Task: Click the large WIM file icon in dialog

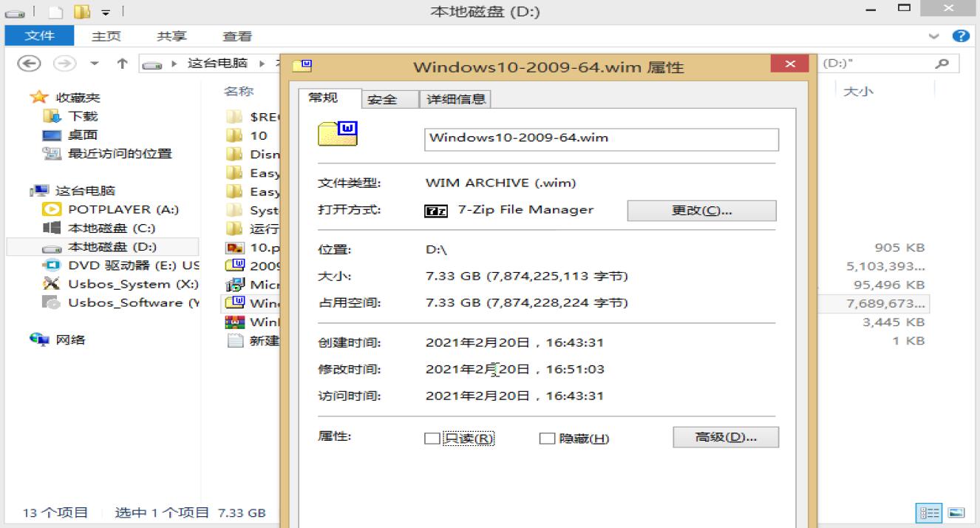Action: 338,134
